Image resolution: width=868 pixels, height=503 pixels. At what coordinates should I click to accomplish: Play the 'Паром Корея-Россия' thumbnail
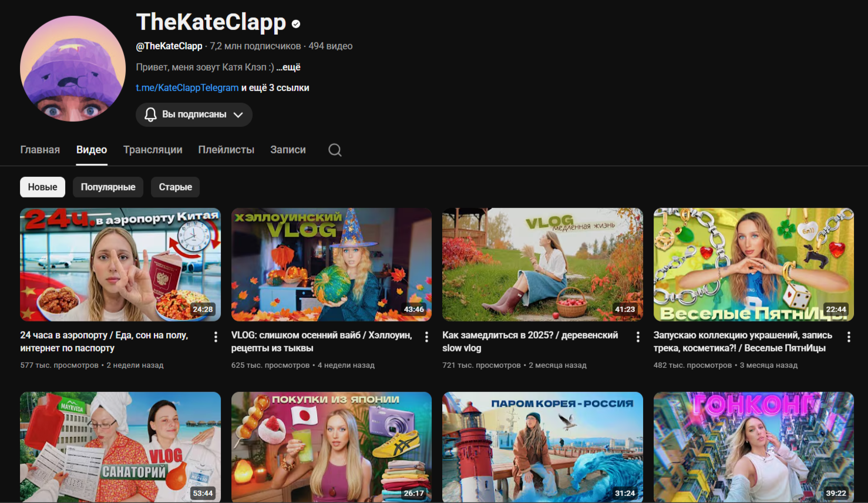tap(543, 447)
